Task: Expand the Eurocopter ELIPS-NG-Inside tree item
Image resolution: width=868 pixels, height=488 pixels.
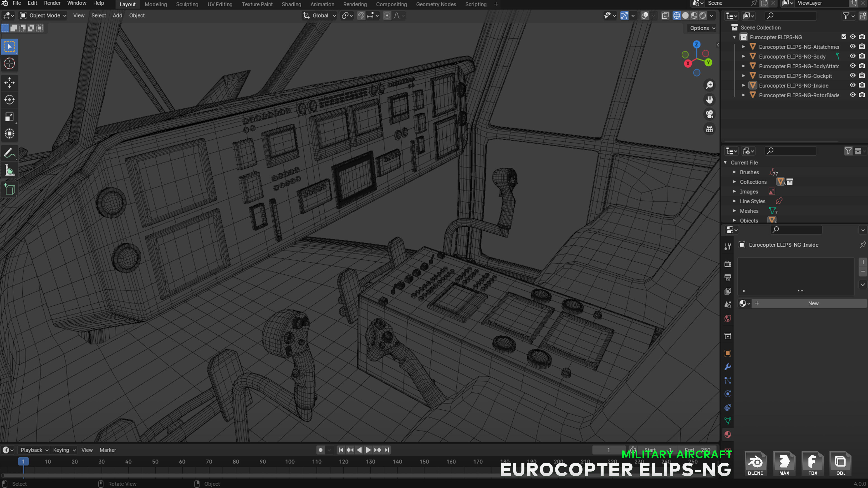Action: (743, 86)
